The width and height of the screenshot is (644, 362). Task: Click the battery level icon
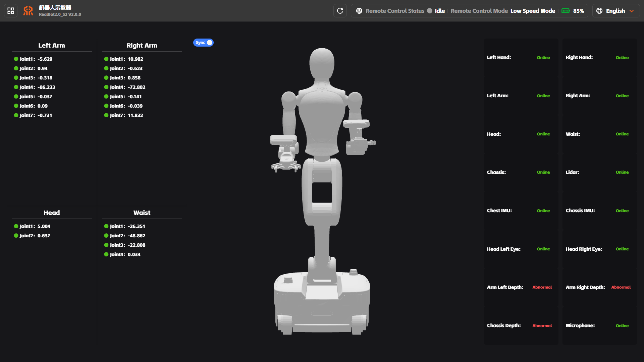[566, 11]
